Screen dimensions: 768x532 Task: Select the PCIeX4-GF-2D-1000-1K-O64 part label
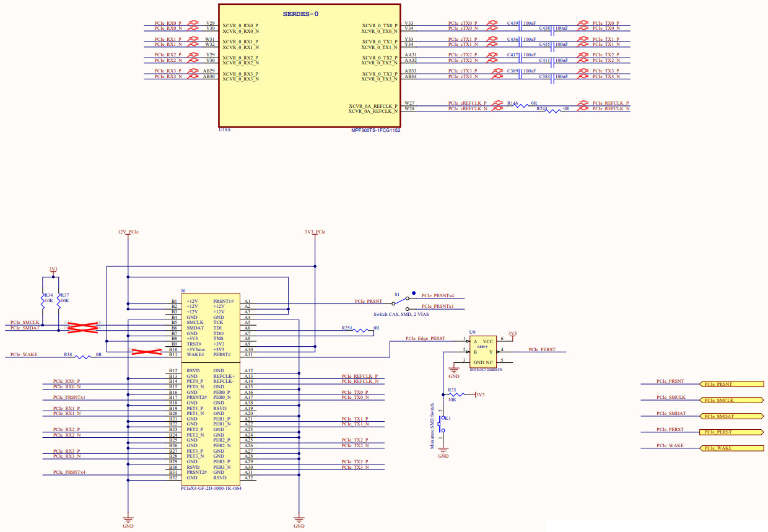(211, 489)
